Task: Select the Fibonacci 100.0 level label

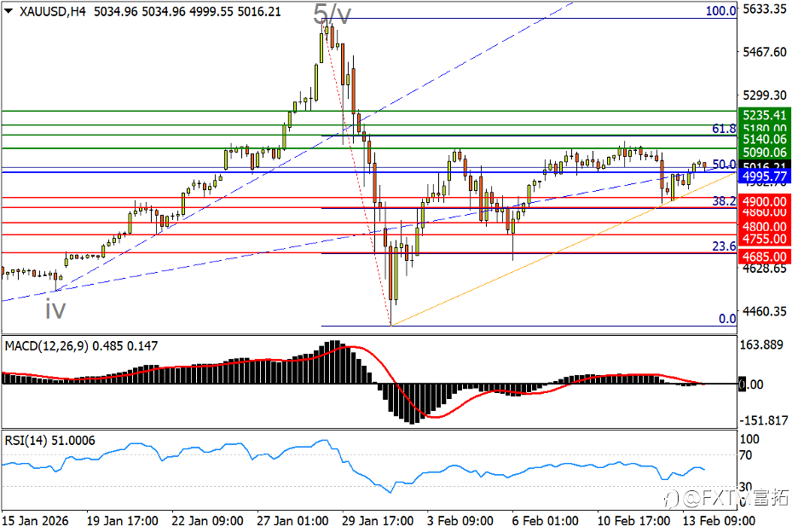Action: coord(720,10)
